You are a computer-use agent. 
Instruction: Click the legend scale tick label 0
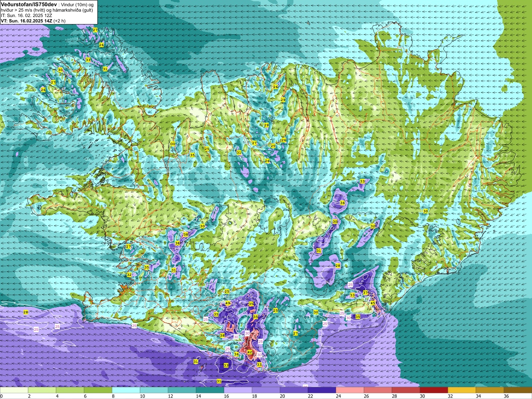tap(2, 396)
